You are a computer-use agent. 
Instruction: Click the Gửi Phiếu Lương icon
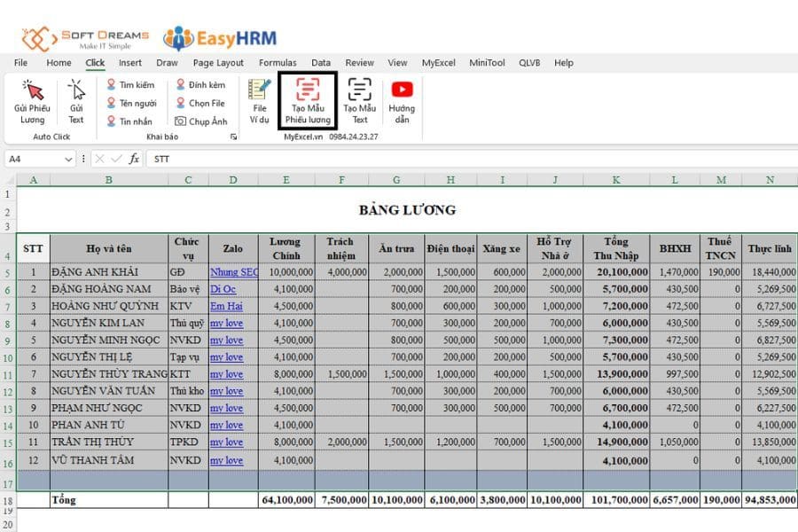click(x=32, y=90)
